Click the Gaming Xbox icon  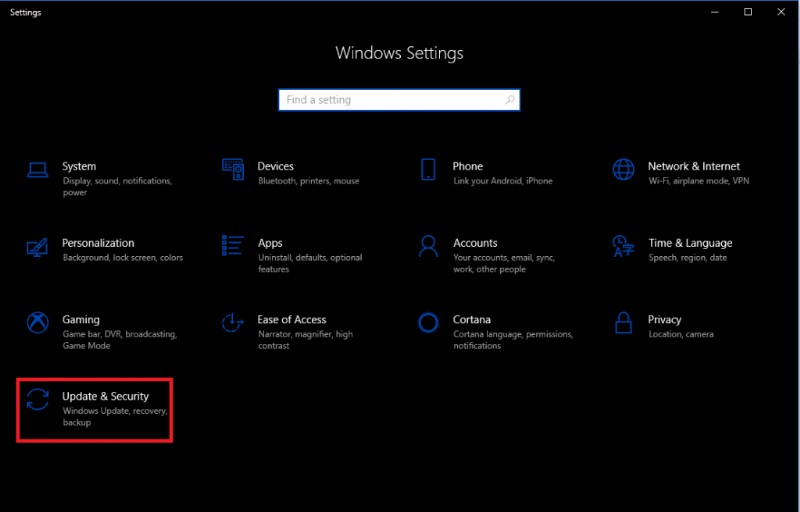point(38,322)
